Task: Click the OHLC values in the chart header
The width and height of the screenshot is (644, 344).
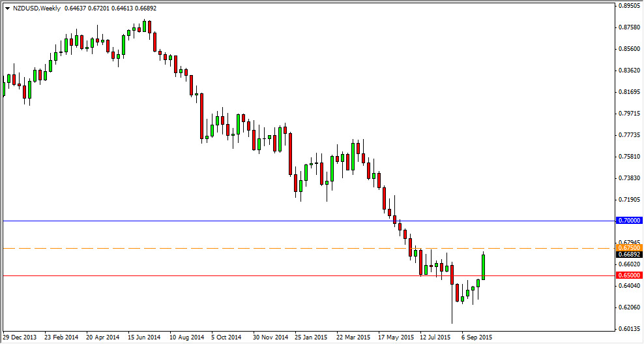Action: coord(110,8)
